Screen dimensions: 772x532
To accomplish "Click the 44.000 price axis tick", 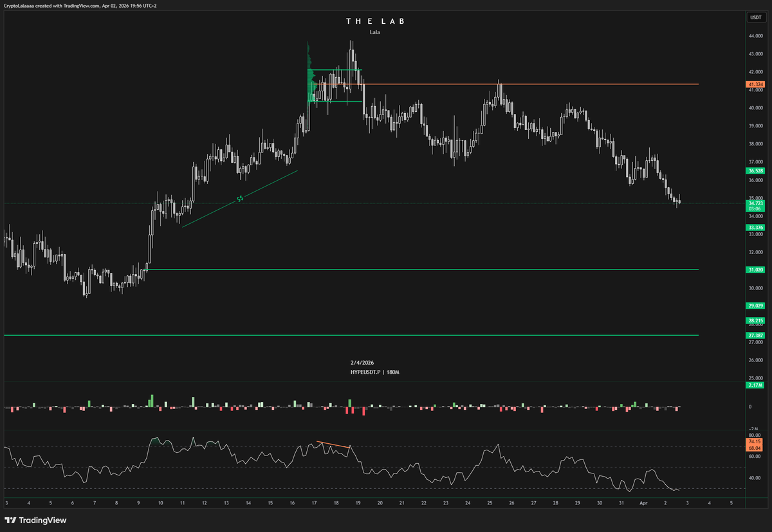I will click(x=755, y=36).
